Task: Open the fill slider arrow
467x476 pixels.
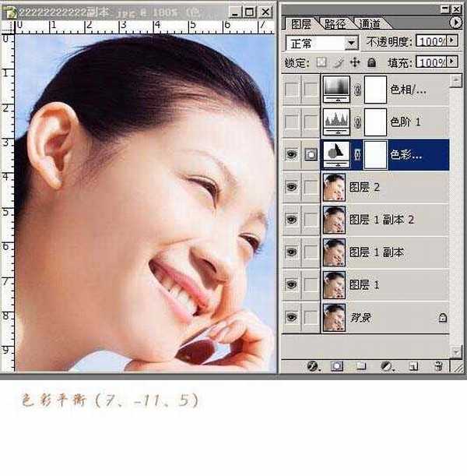Action: tap(452, 62)
